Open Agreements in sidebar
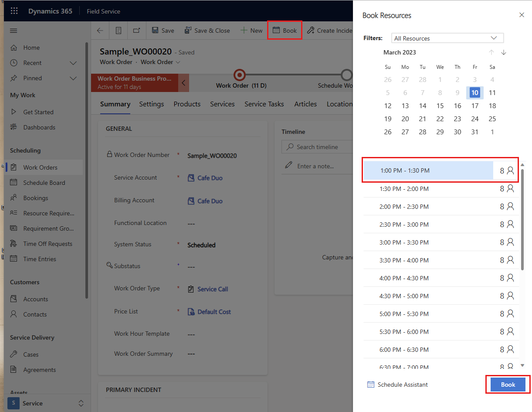Screen dimensions: 532x412 pos(40,370)
